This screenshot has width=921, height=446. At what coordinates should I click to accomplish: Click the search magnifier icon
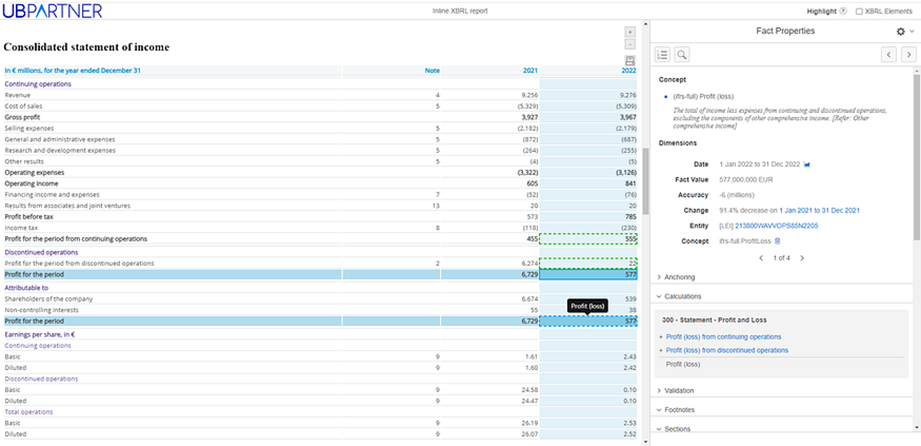(682, 54)
